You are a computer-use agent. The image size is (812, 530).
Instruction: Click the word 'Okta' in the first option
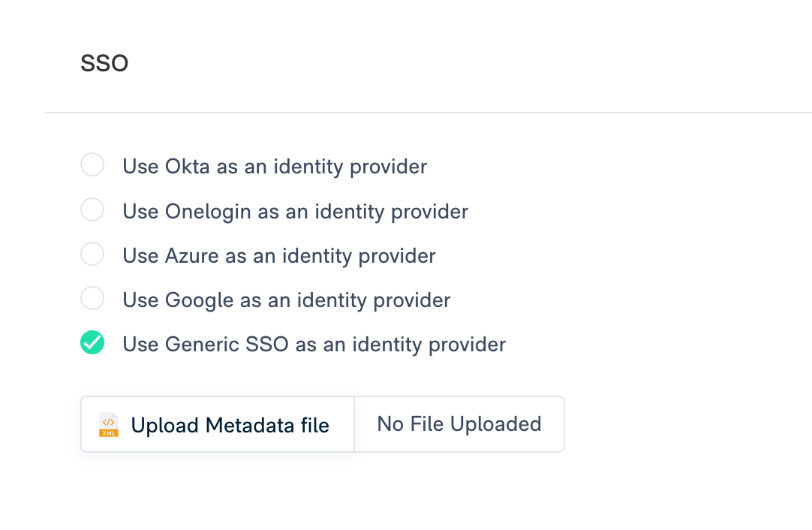187,166
